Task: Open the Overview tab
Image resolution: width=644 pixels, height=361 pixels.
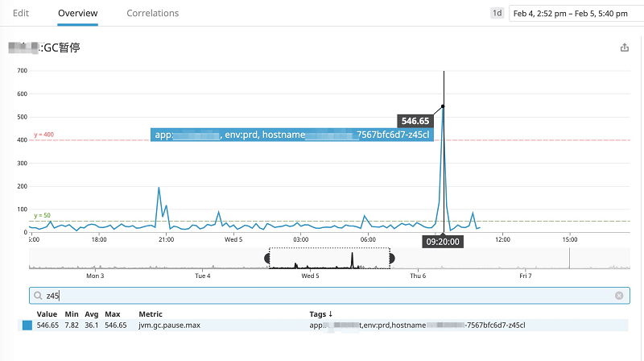Action: [78, 13]
